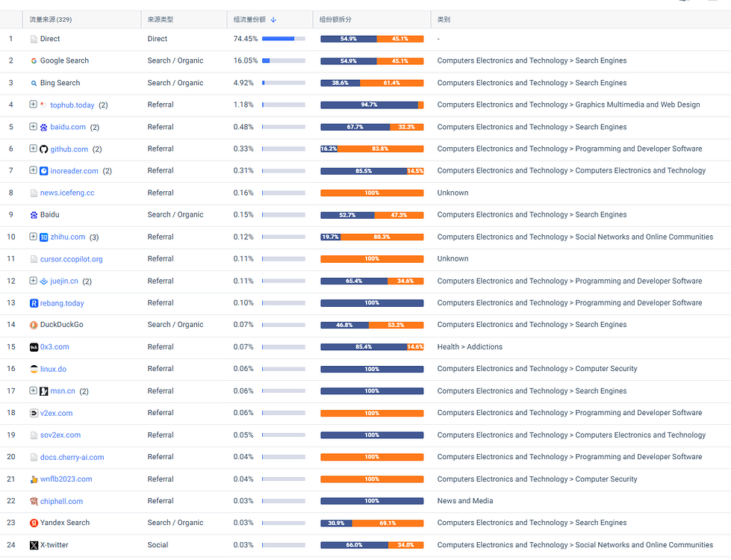Click the Google Search favicon icon
731x560 pixels.
click(x=34, y=61)
